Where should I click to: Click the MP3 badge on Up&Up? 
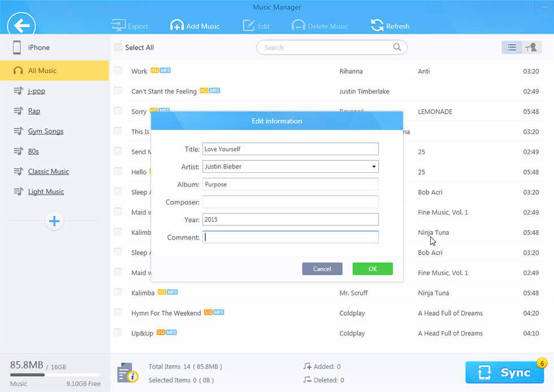[x=171, y=332]
